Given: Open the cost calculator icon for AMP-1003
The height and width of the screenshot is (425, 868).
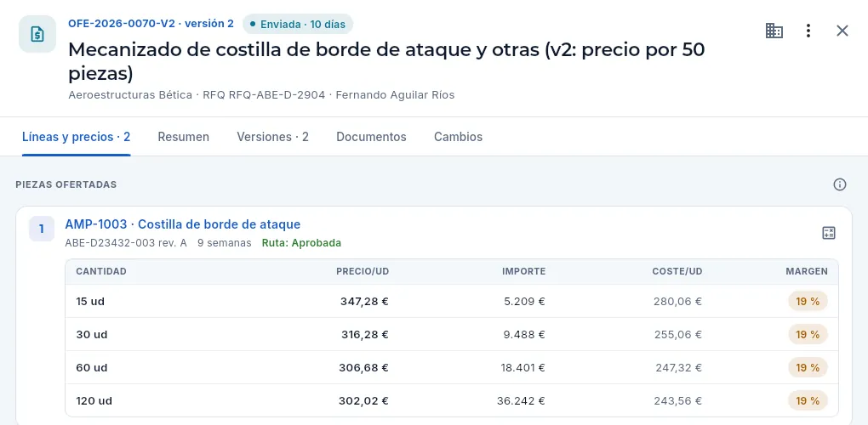Looking at the screenshot, I should point(828,233).
